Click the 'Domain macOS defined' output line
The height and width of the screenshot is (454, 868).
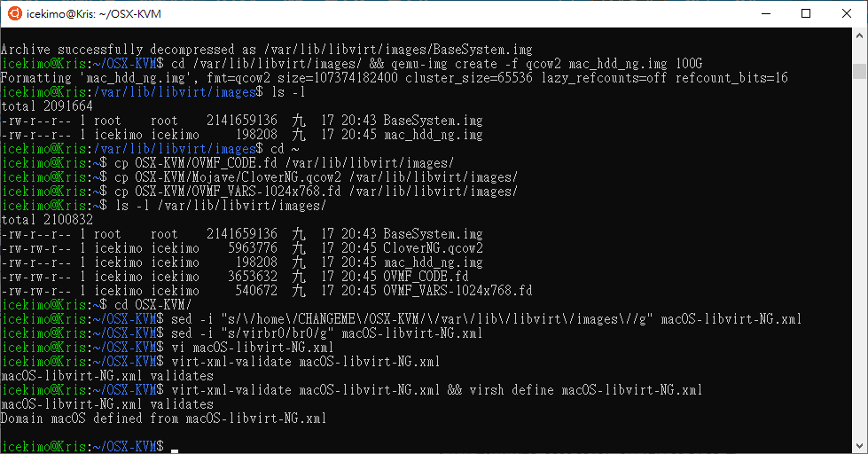tap(164, 418)
